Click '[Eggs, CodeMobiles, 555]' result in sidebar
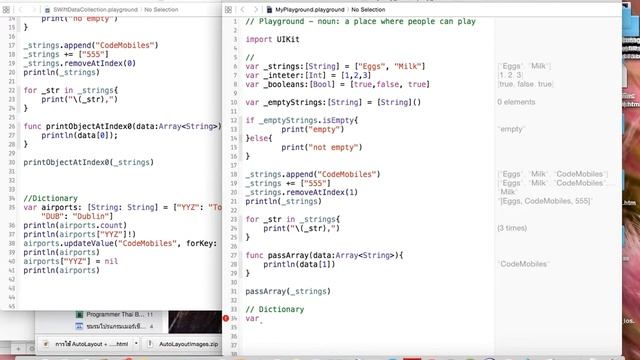The width and height of the screenshot is (640, 360). pyautogui.click(x=544, y=201)
